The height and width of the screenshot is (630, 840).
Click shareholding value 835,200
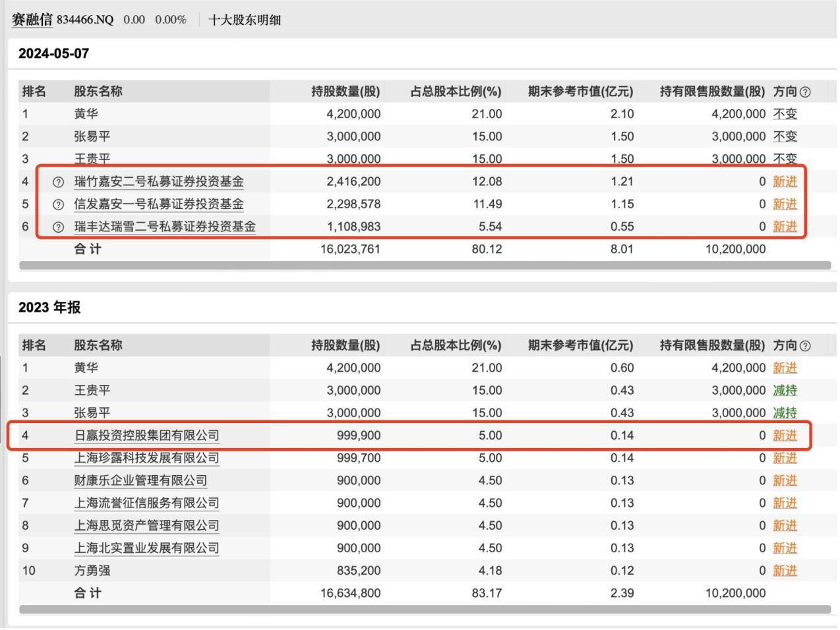(359, 570)
